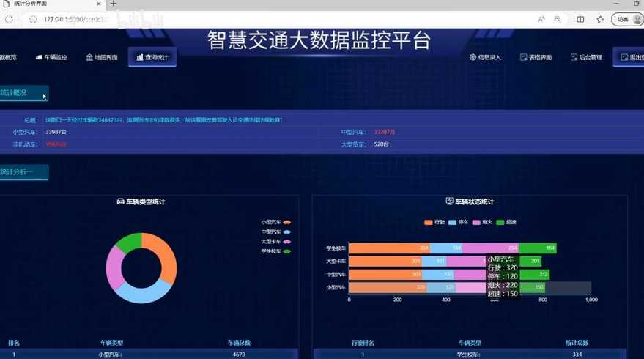Toggle 超速 series legend in bar chart
Screen dimensions: 644x359
506,222
